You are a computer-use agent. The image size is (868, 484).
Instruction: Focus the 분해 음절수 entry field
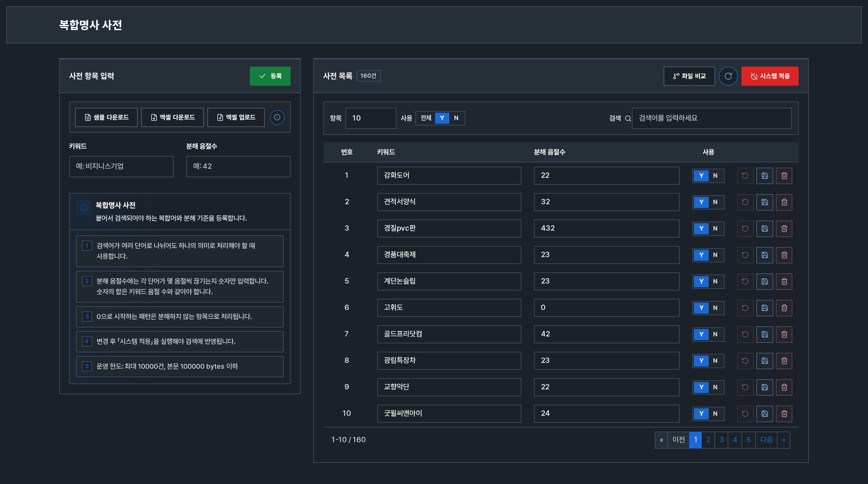[238, 166]
